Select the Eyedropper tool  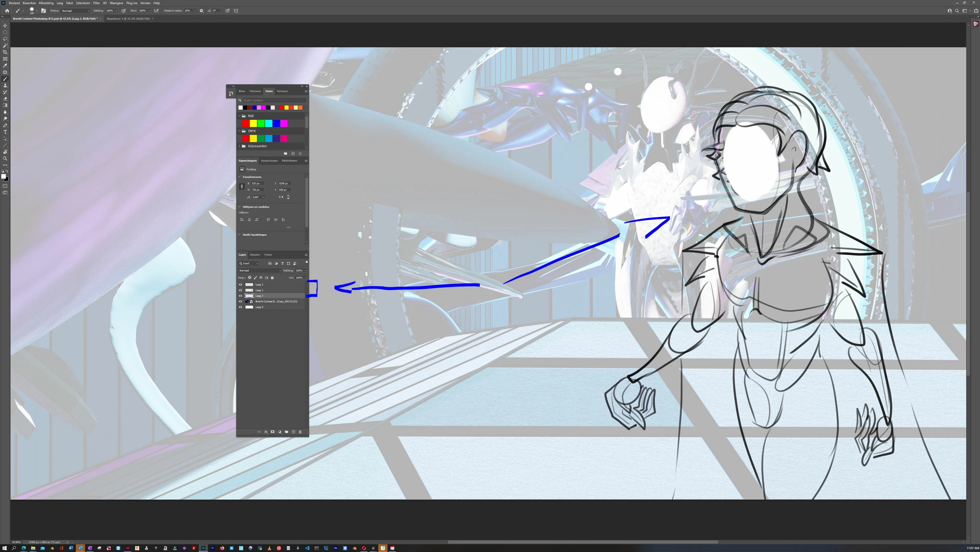(5, 65)
